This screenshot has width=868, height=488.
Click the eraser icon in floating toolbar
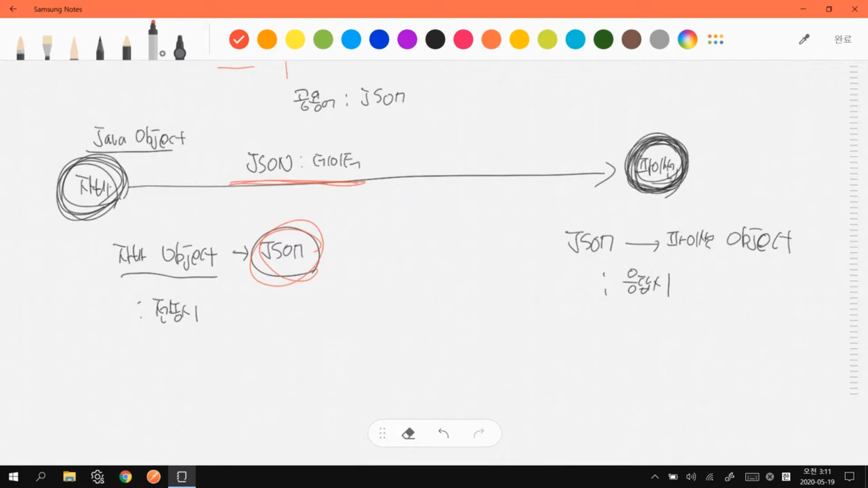click(408, 434)
